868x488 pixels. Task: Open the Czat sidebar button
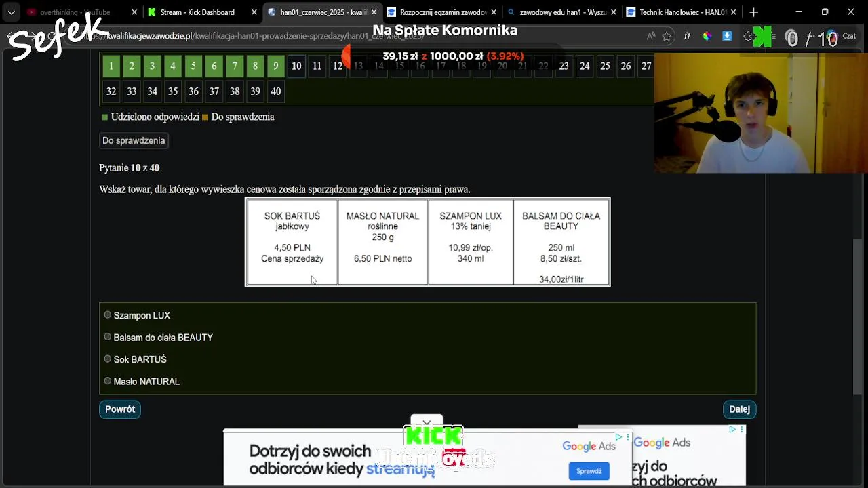(x=841, y=36)
